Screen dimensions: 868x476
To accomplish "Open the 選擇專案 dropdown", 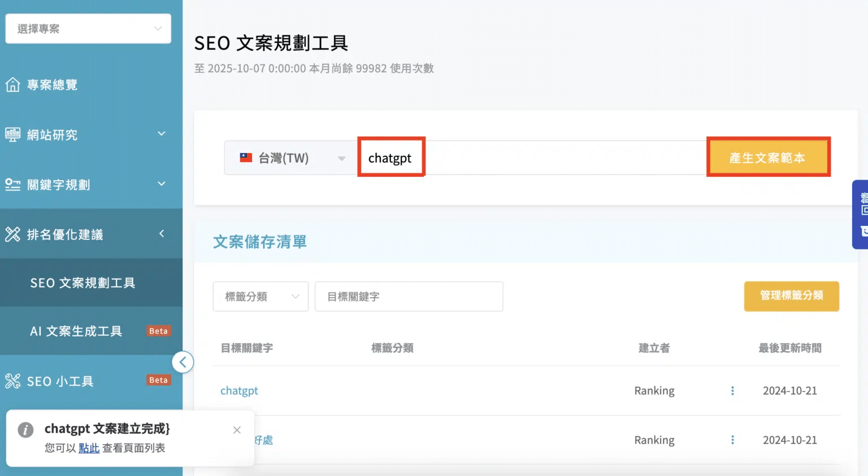I will pyautogui.click(x=88, y=29).
